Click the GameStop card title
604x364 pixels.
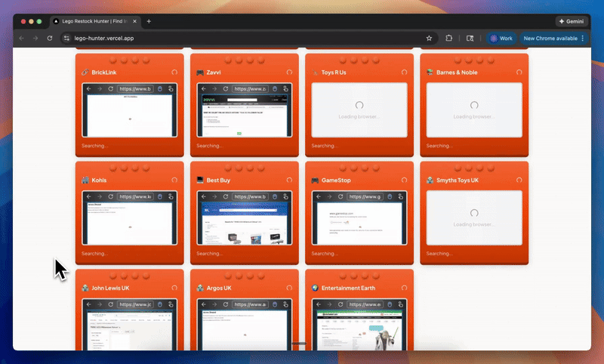[336, 180]
